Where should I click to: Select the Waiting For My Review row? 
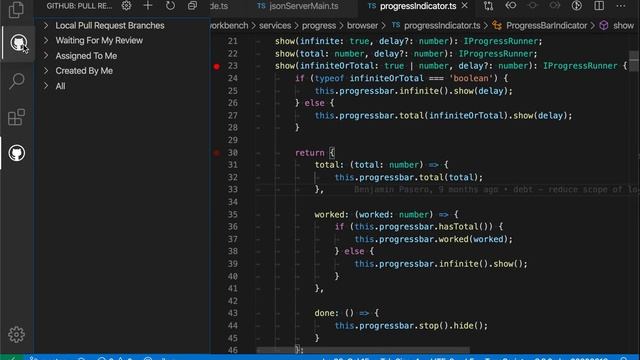(122, 40)
